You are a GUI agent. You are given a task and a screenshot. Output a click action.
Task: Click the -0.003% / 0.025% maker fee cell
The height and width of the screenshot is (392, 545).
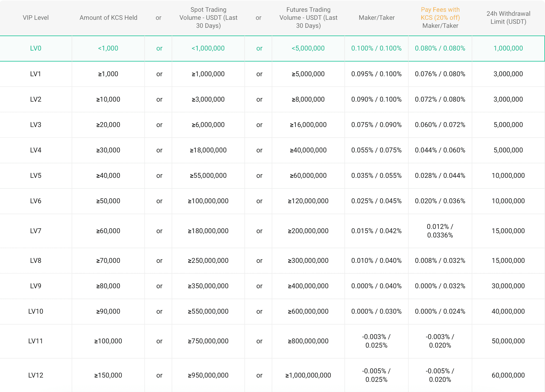(377, 341)
